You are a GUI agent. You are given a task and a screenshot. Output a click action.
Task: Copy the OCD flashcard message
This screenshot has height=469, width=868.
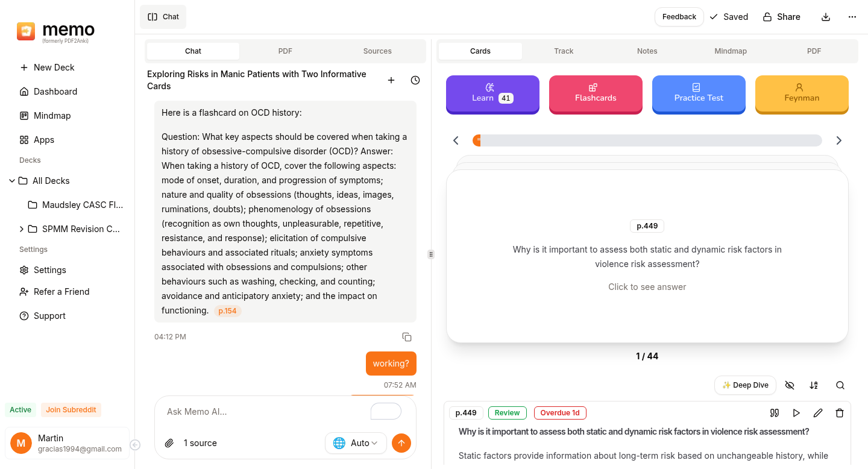(407, 337)
